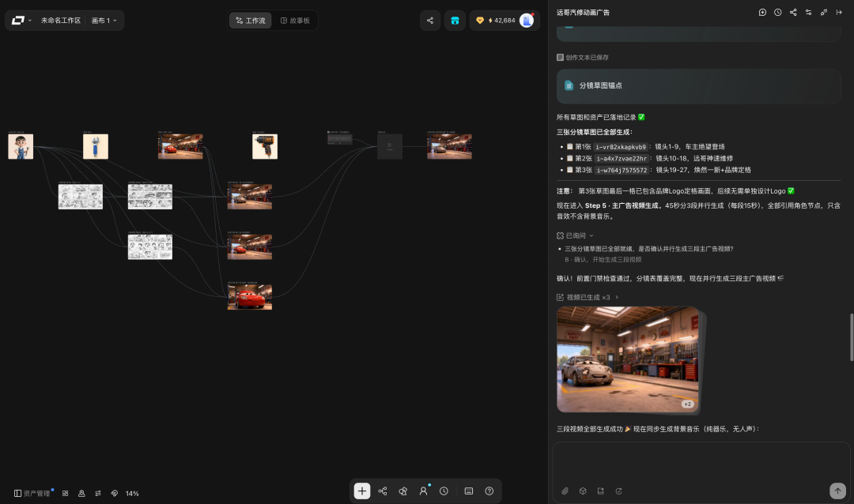Collapse the 已询问 section
The width and height of the screenshot is (854, 504).
pyautogui.click(x=575, y=235)
